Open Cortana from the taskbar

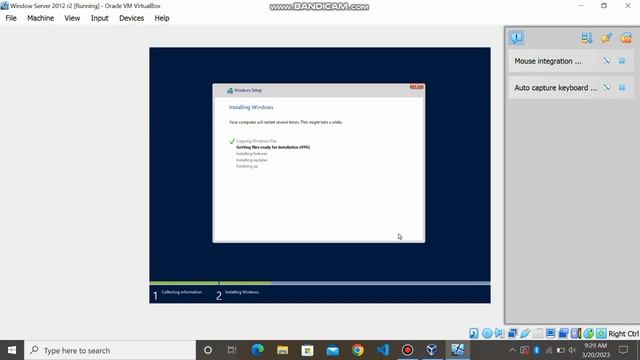(x=208, y=350)
